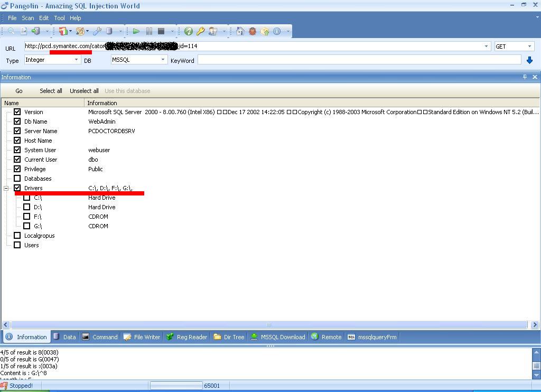541x392 pixels.
Task: Switch to the Command tab
Action: pos(100,337)
